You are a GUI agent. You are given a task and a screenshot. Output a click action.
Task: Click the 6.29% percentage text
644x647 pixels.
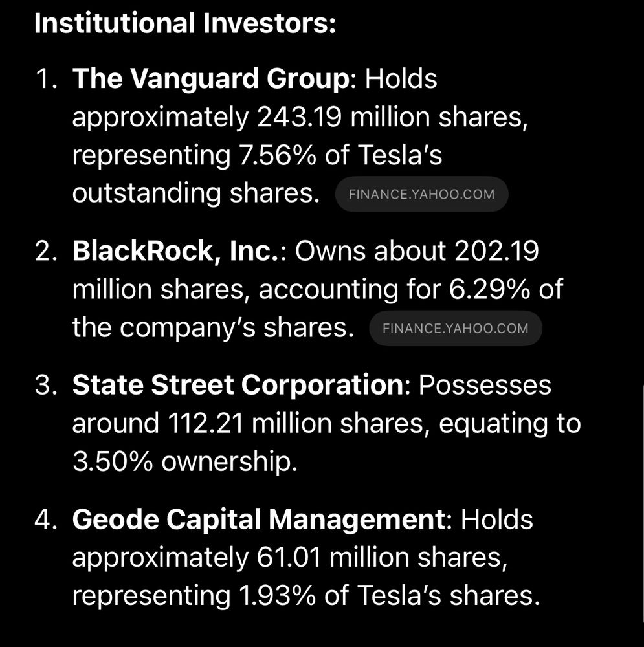click(x=489, y=289)
